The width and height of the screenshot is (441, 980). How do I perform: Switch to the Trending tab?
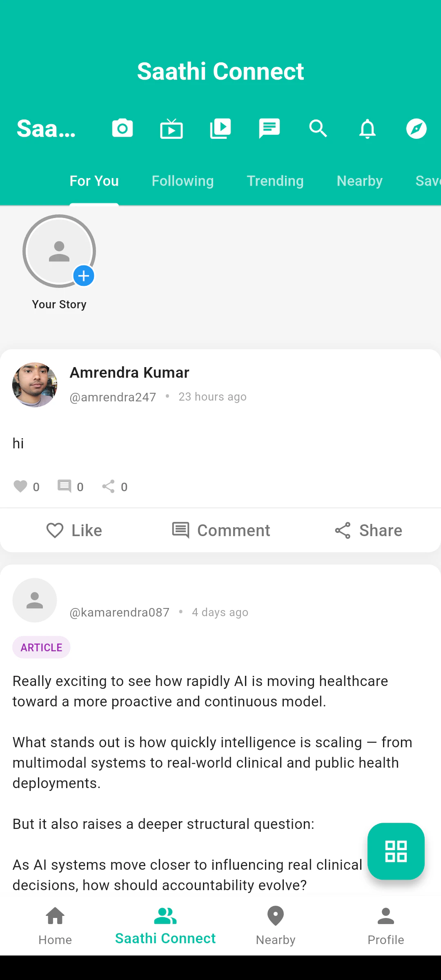coord(275,181)
